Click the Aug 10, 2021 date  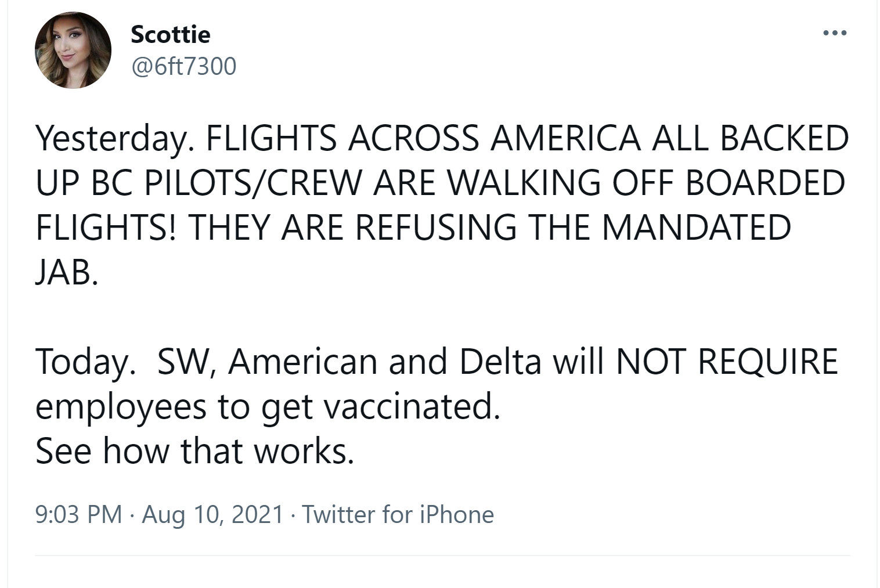tap(212, 514)
